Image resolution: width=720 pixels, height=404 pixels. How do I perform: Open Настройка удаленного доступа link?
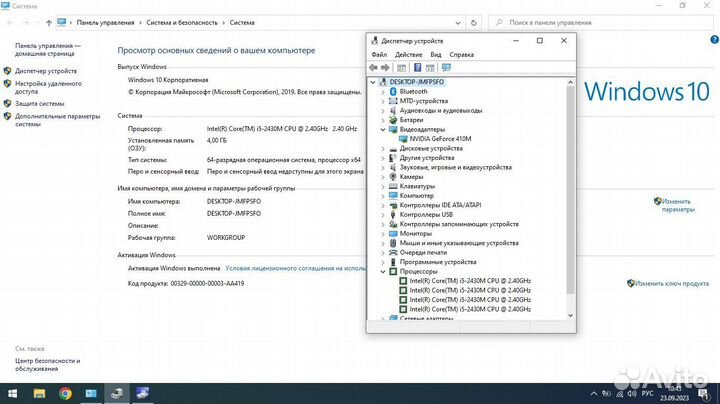pos(48,87)
